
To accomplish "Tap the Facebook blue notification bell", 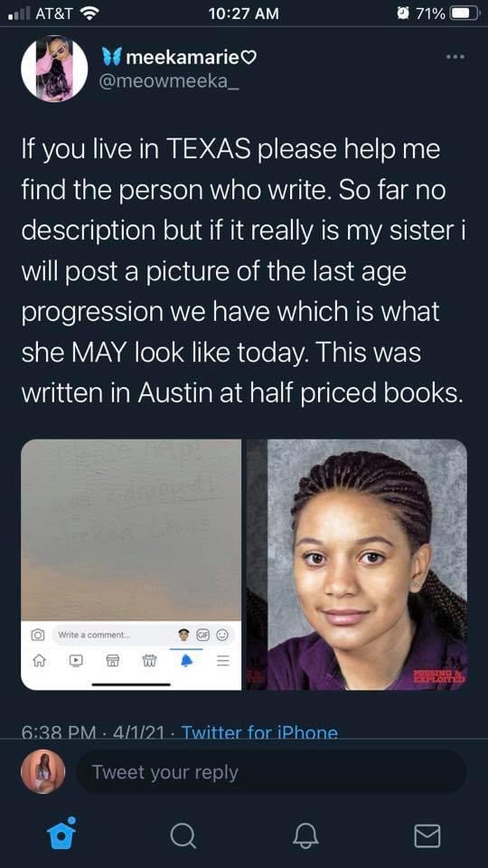I will pyautogui.click(x=186, y=660).
